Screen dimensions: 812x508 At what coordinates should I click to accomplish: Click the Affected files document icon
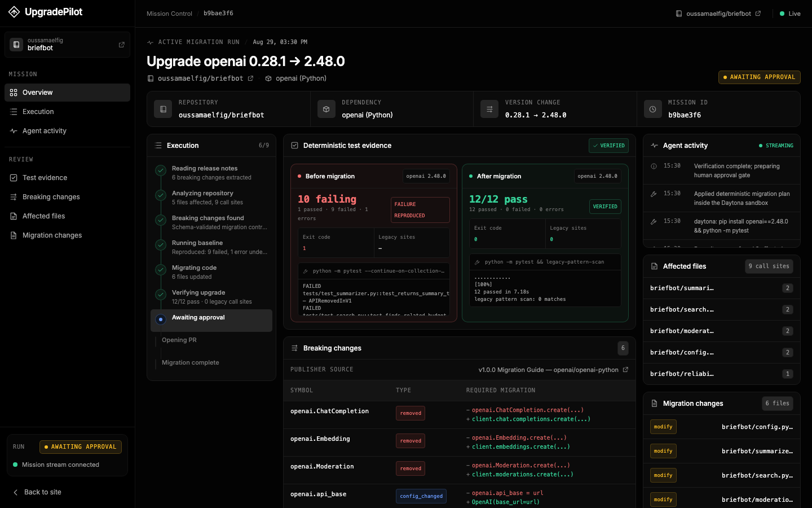point(654,266)
